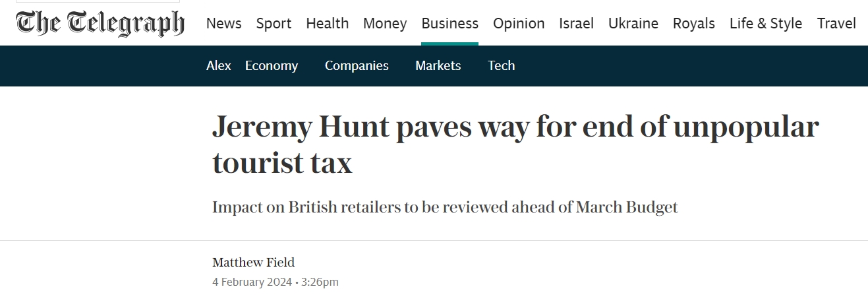Click the Business navigation item
The width and height of the screenshot is (868, 295).
coord(449,24)
